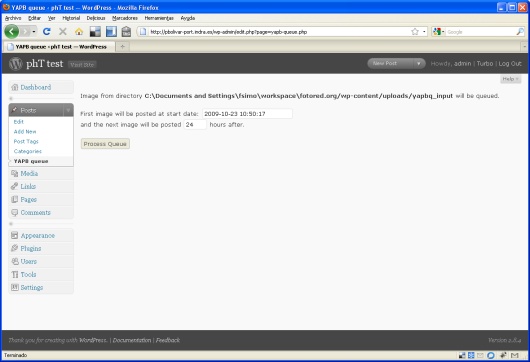530x362 pixels.
Task: Open a new tab with the plus button
Action: [x=122, y=46]
